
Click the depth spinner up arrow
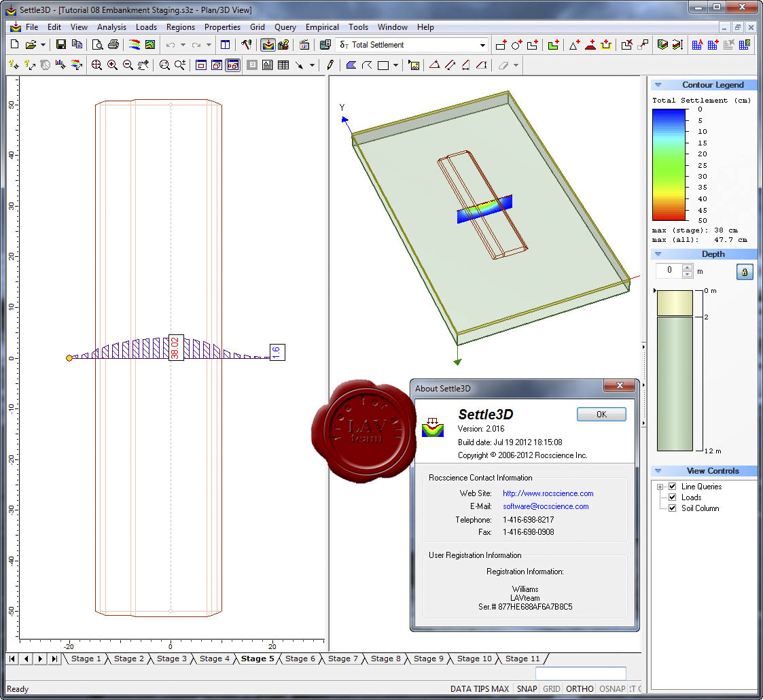point(687,267)
